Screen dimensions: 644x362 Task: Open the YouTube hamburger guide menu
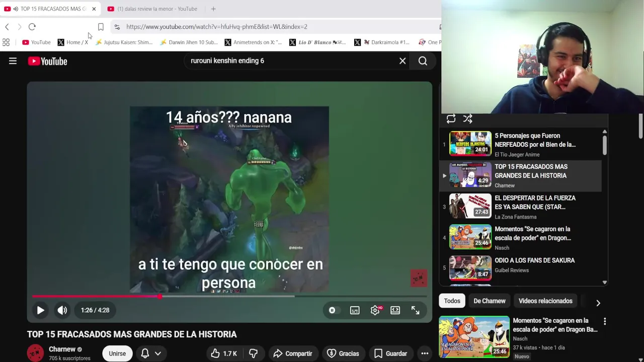(13, 61)
